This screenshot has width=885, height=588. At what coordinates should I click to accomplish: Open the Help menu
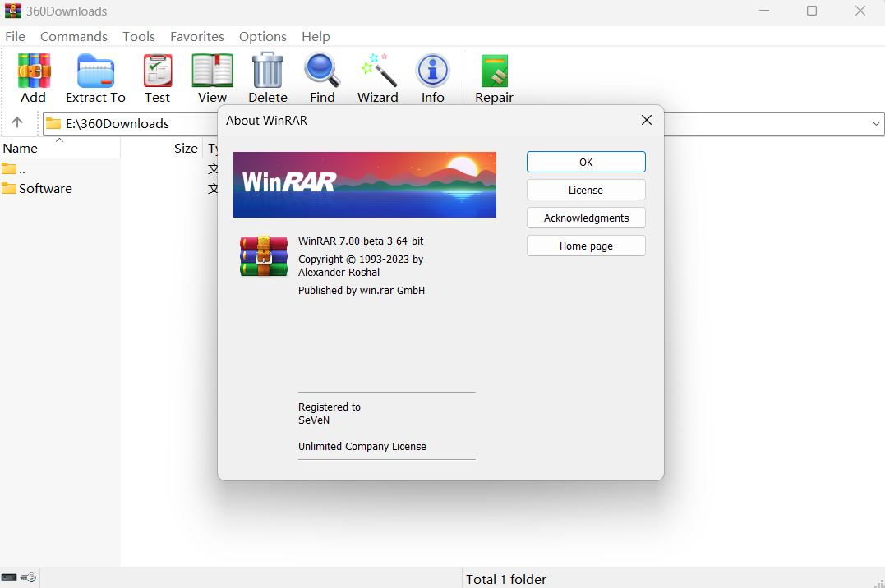pos(316,37)
